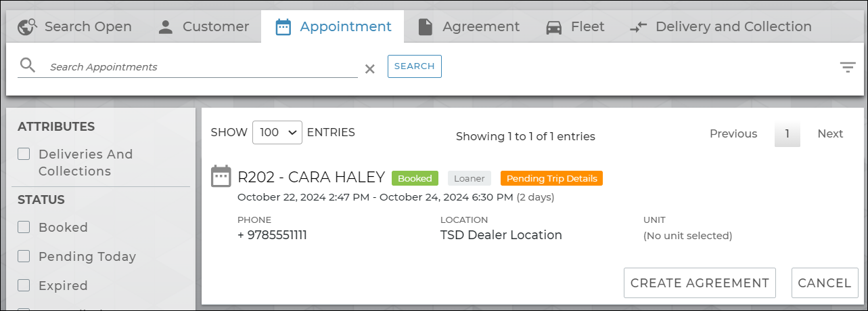Clear search with the X icon
Viewport: 868px width, 311px height.
(x=370, y=68)
